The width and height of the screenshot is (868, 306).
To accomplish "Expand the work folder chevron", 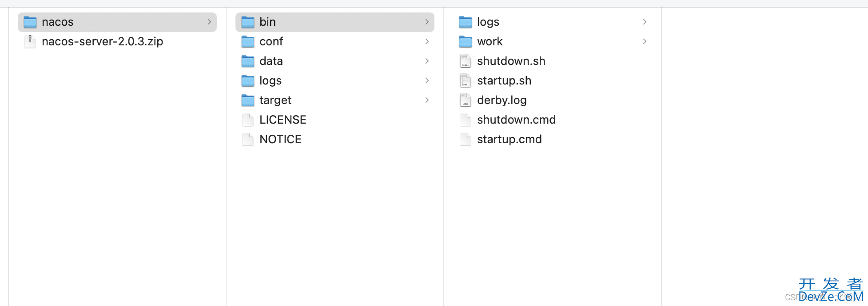I will pyautogui.click(x=645, y=41).
